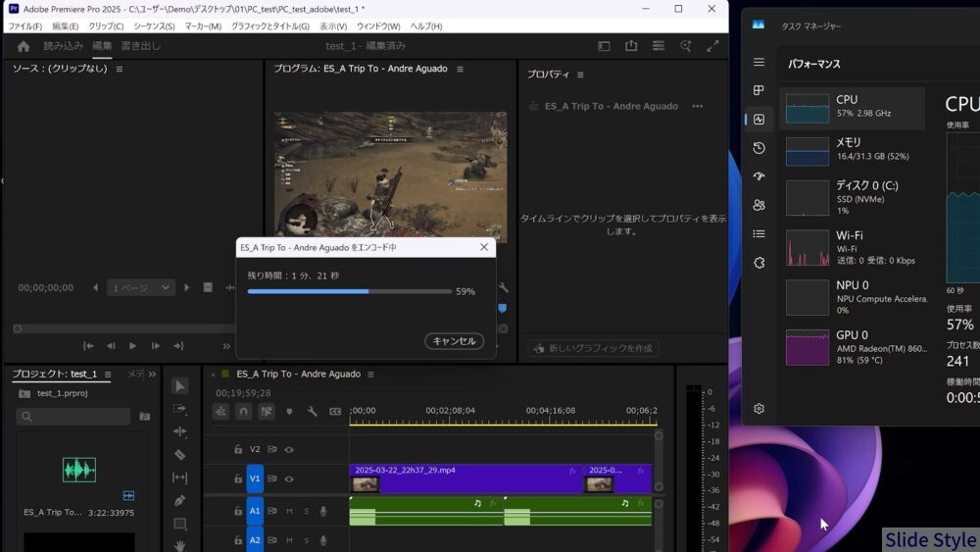Open the search help magnifier icon

tap(686, 46)
